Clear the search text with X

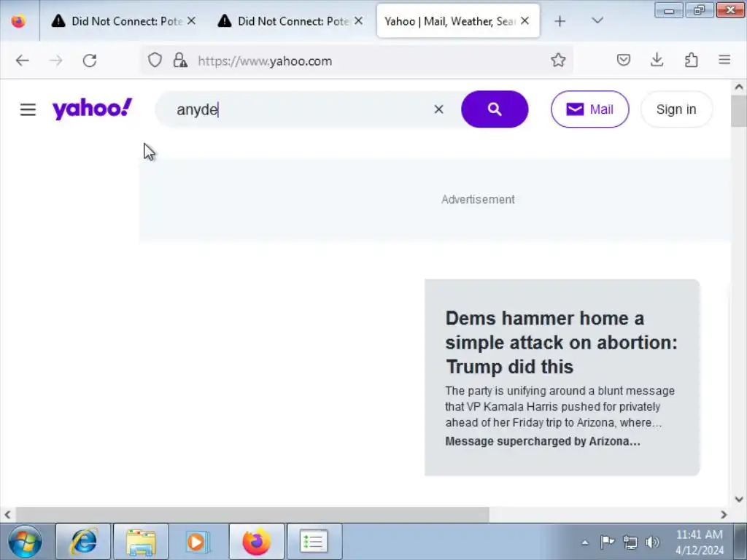(438, 109)
